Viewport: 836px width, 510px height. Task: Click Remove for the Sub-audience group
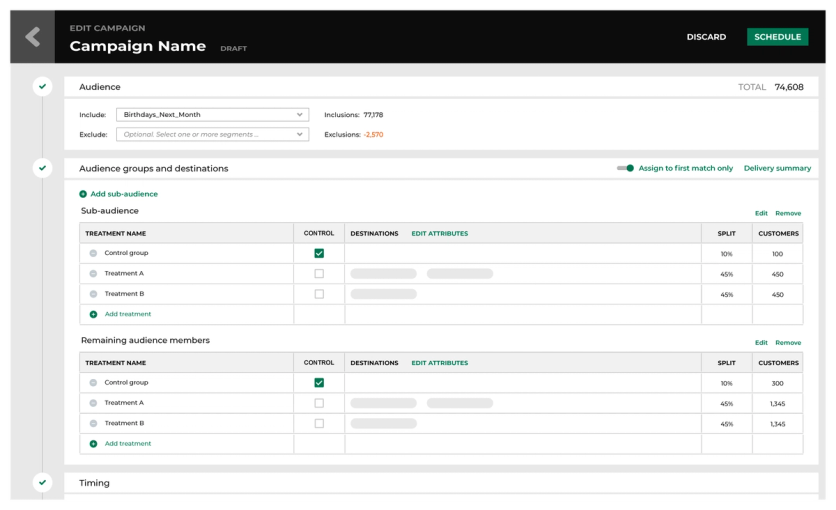tap(788, 213)
